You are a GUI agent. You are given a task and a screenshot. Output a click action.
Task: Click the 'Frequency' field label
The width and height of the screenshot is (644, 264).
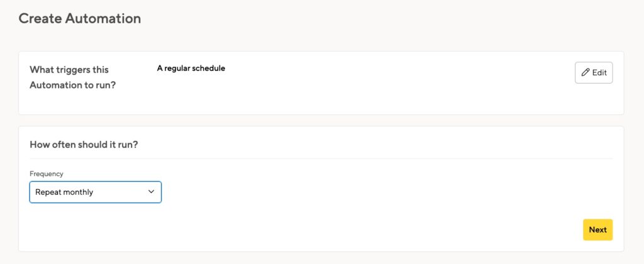[x=47, y=173]
